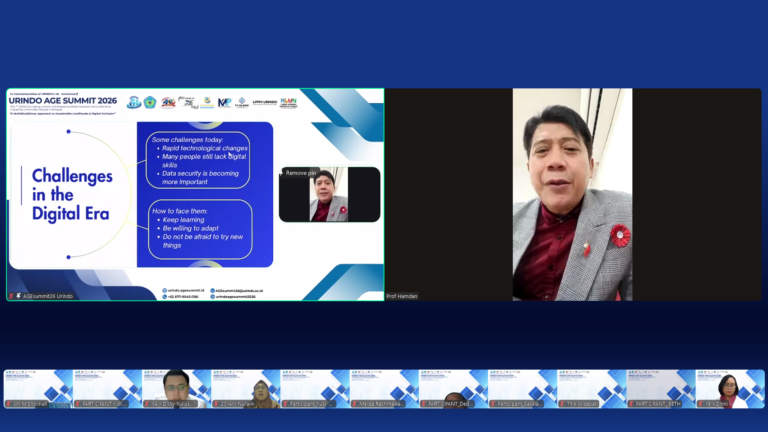Screen dimensions: 768x432
Task: Click the urindoagesummit2026 social handle on slide
Action: (x=236, y=297)
